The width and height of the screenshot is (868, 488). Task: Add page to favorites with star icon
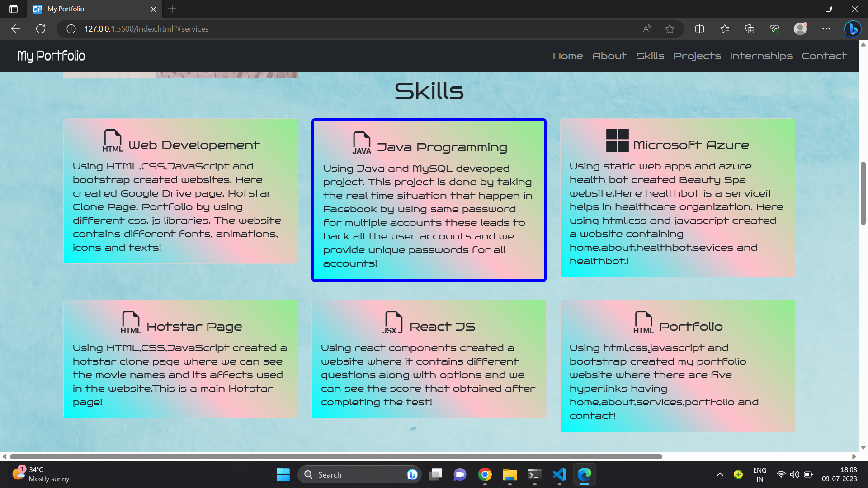(x=670, y=28)
